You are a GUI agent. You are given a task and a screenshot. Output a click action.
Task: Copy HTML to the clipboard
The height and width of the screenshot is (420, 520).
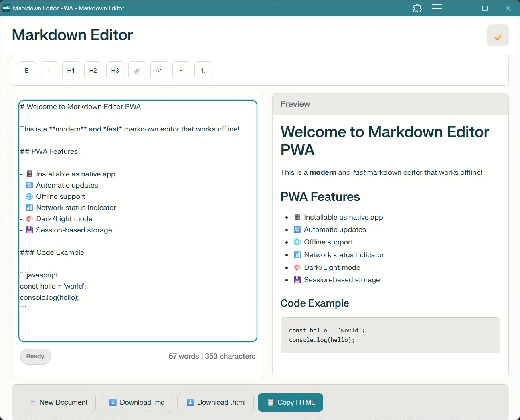290,402
